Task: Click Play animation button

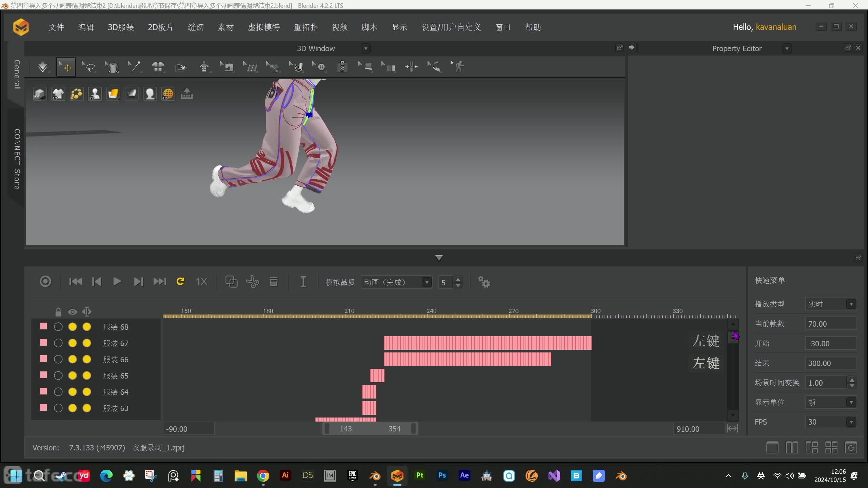Action: [x=117, y=281]
